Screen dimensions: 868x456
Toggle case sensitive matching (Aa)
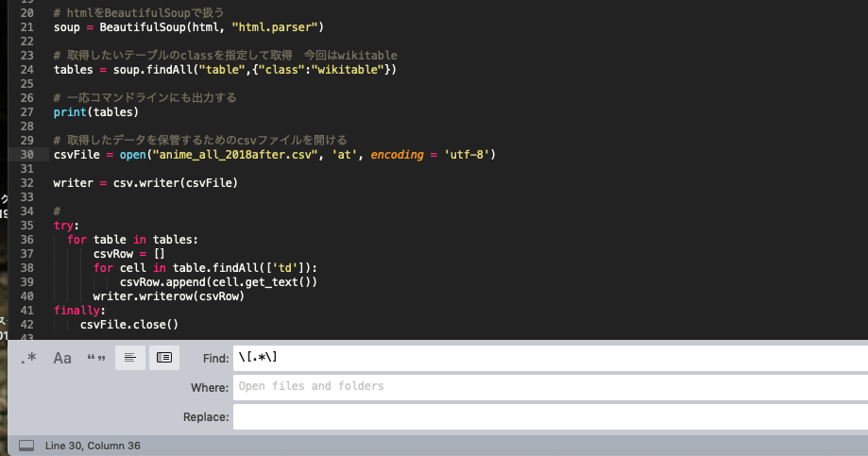[62, 358]
